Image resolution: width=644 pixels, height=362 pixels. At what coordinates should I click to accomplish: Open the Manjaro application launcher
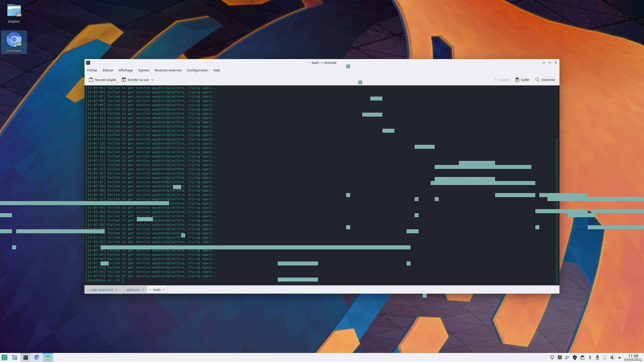click(5, 357)
